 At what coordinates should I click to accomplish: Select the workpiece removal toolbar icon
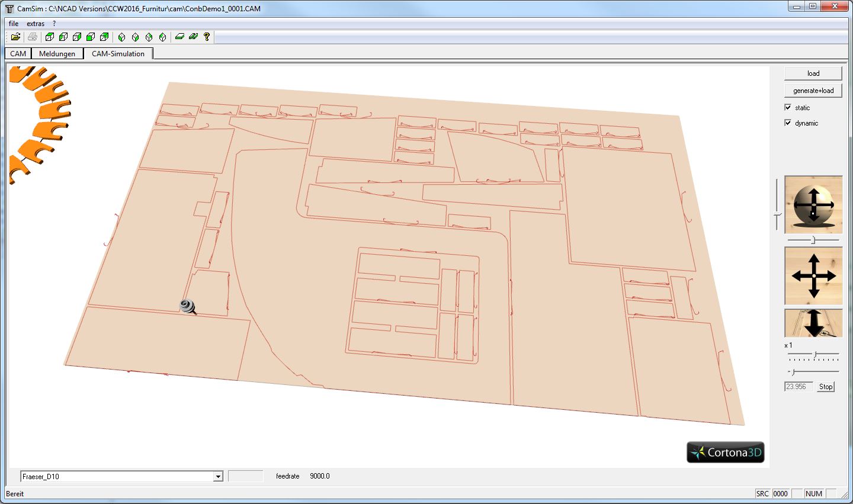(178, 36)
